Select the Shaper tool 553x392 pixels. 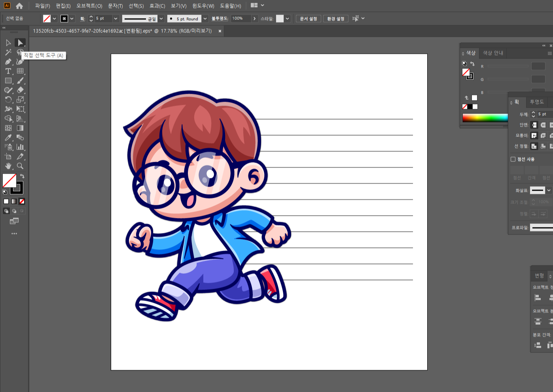[8, 90]
